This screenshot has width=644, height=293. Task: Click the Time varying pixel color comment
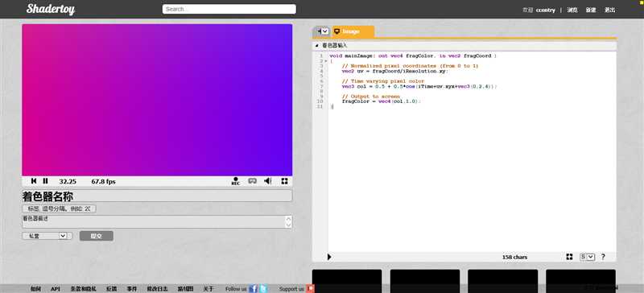[x=383, y=81]
